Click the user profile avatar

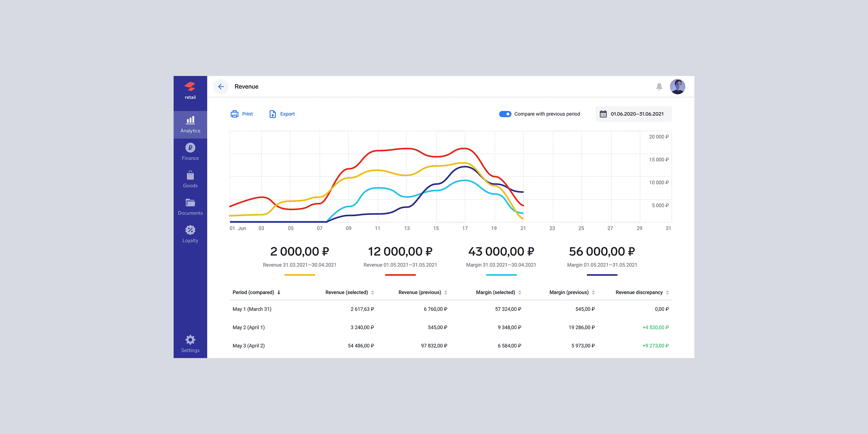click(677, 87)
